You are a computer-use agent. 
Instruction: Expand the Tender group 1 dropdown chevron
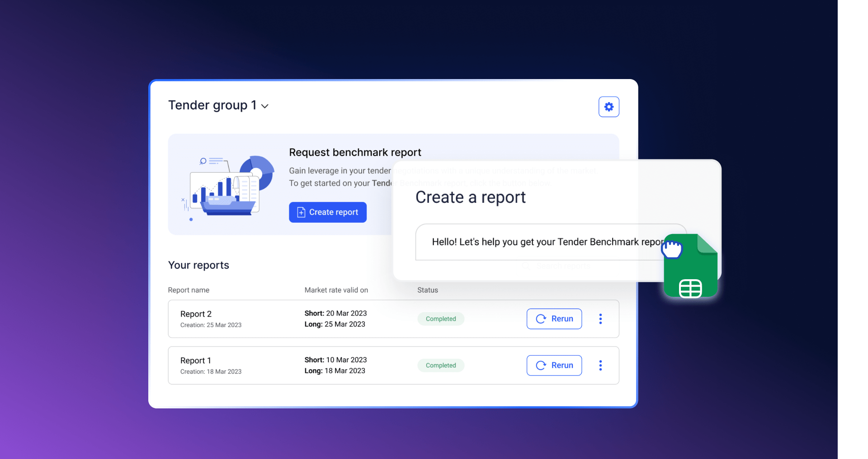coord(265,106)
